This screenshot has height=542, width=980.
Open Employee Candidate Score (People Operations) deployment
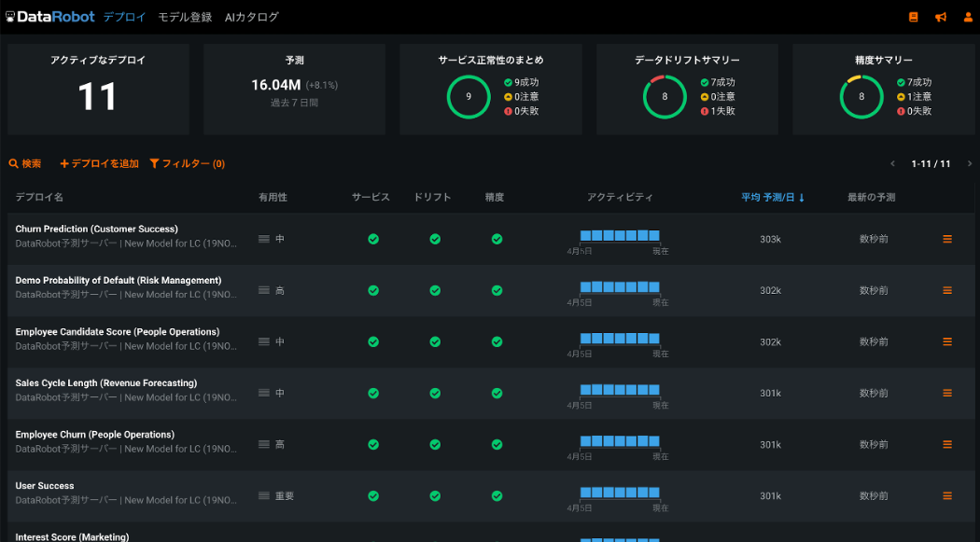click(x=118, y=331)
